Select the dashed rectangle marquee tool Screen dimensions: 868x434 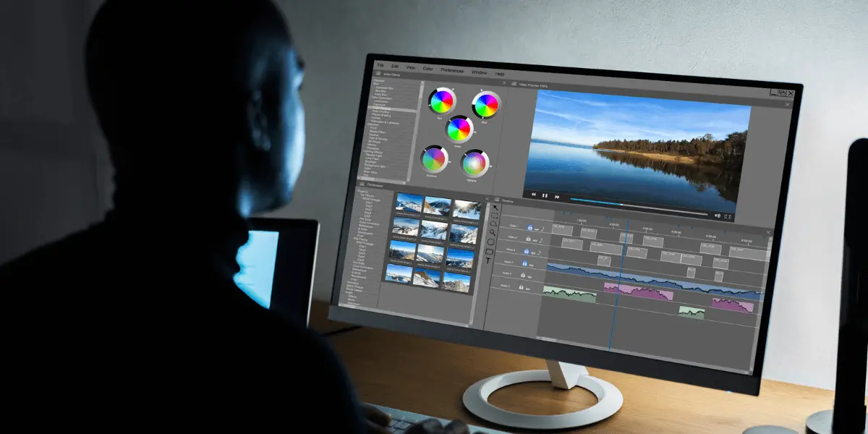click(x=495, y=216)
